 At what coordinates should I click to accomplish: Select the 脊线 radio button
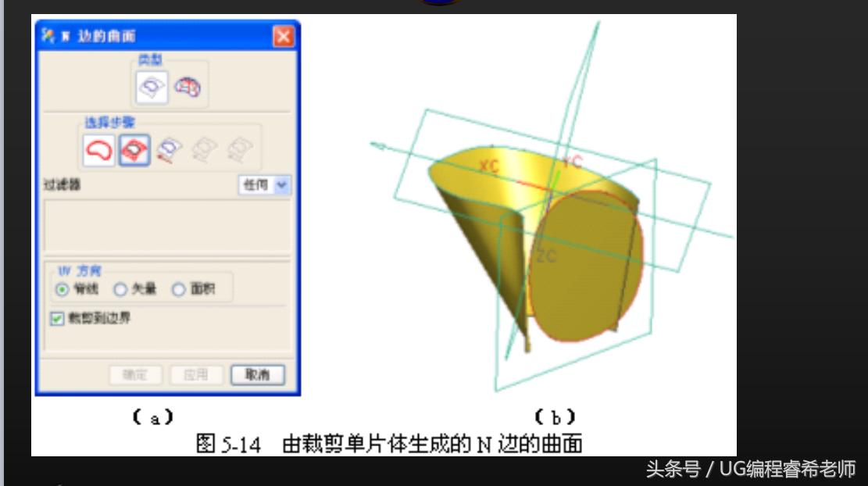point(62,288)
